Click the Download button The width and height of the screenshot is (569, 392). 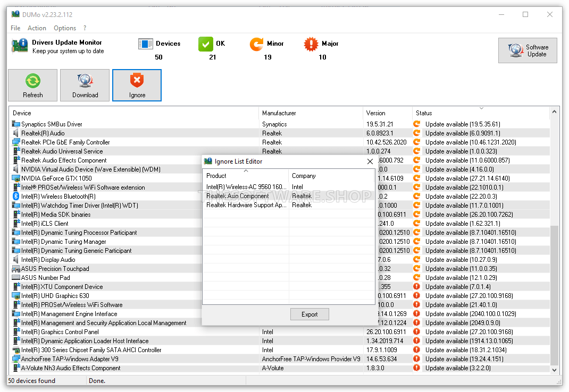(85, 85)
